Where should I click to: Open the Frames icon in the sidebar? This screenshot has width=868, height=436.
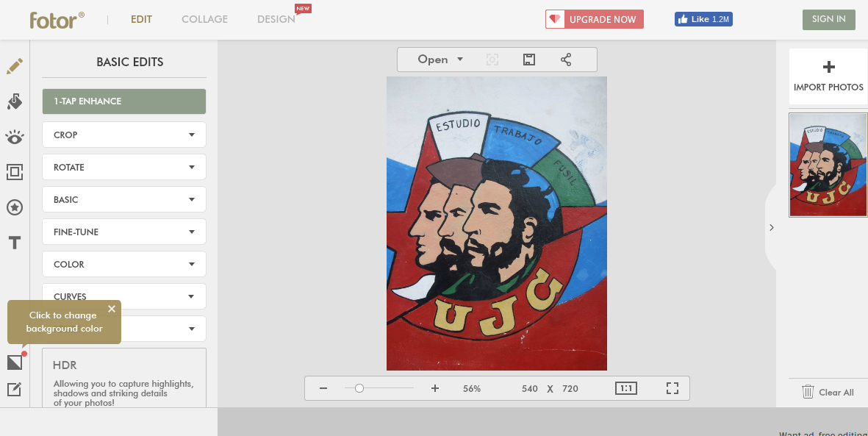tap(15, 172)
